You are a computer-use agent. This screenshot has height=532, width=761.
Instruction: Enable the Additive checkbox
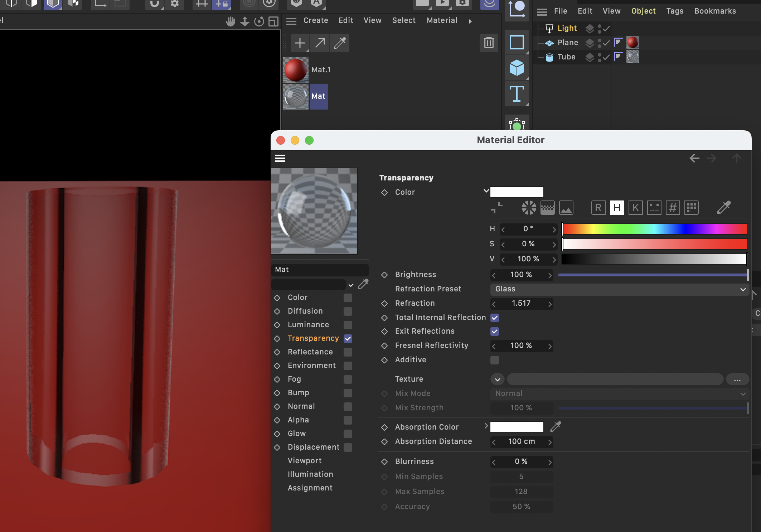[x=495, y=360]
